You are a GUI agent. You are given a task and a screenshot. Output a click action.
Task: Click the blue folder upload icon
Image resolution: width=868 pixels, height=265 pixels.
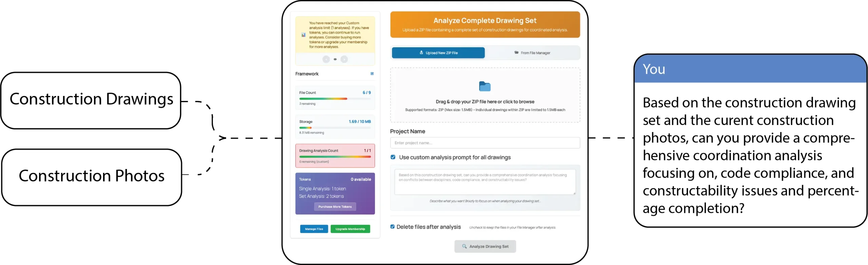(x=485, y=86)
